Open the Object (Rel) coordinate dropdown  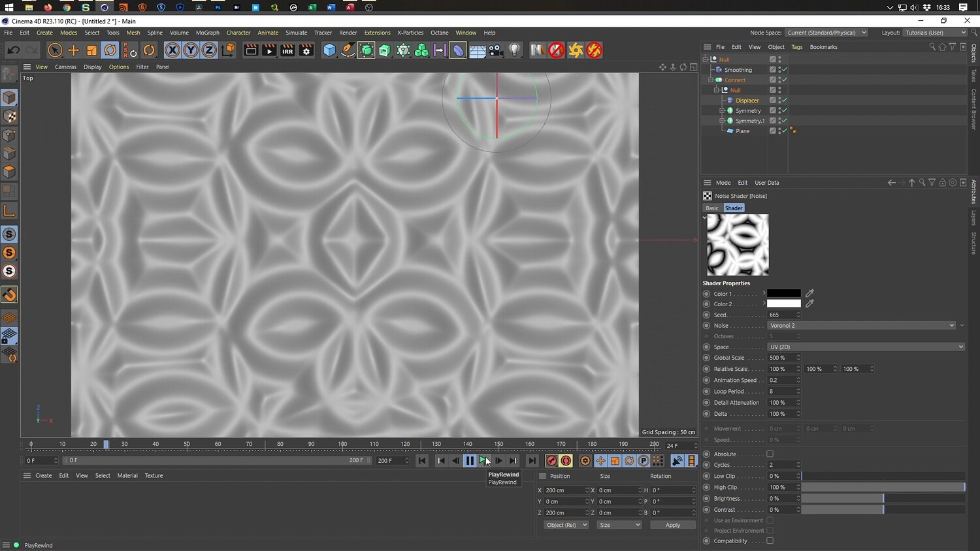point(566,526)
